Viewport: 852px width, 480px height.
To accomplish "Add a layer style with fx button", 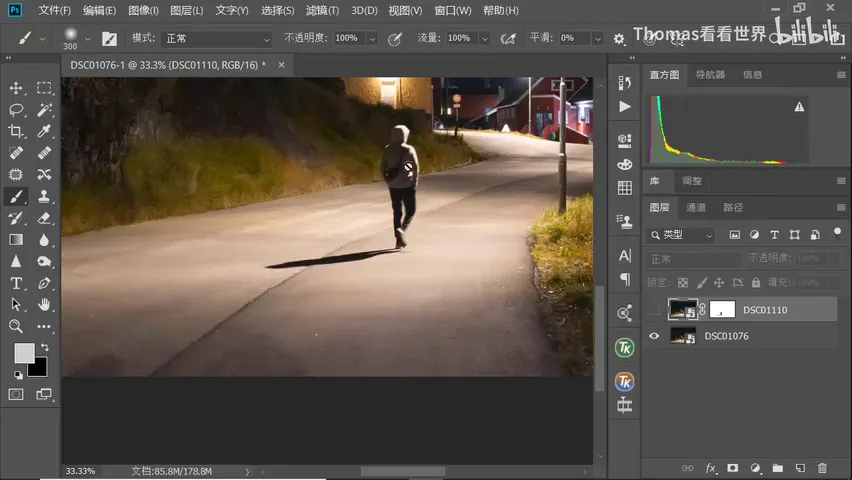I will [710, 468].
